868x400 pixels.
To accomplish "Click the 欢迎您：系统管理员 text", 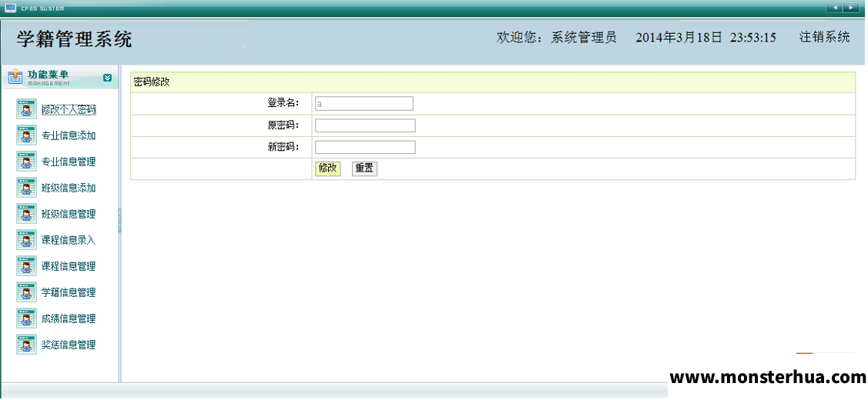I will [556, 38].
